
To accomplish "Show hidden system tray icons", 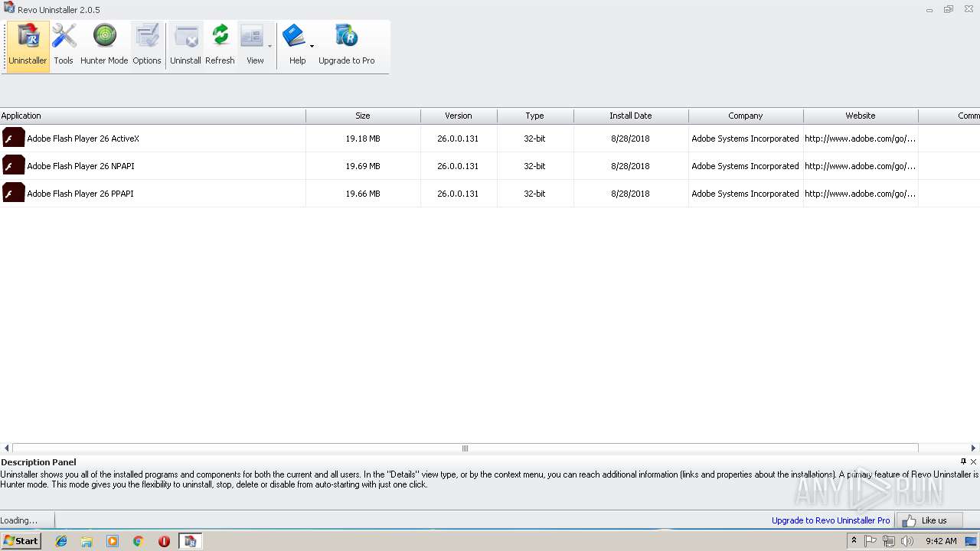I will 854,541.
